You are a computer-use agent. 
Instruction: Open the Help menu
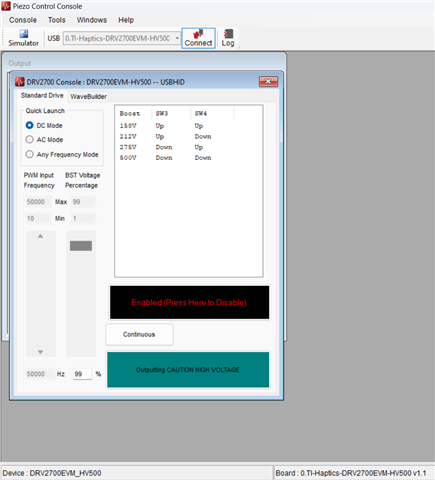[x=126, y=20]
